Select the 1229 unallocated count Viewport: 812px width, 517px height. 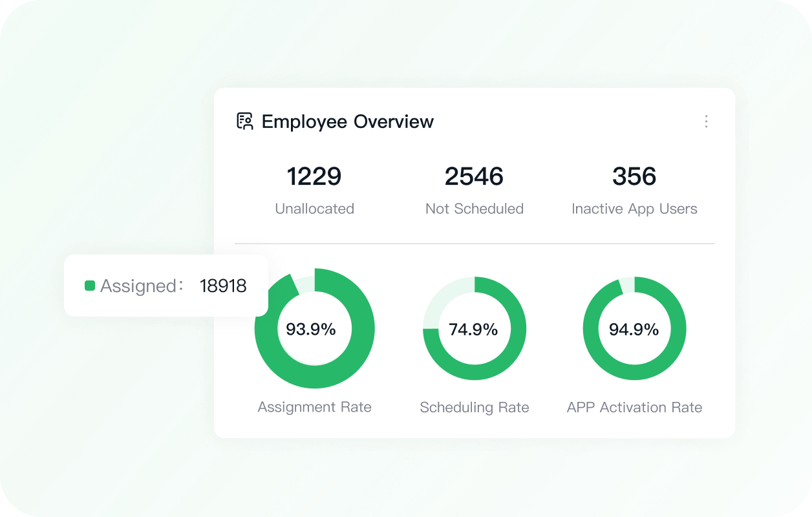tap(314, 176)
